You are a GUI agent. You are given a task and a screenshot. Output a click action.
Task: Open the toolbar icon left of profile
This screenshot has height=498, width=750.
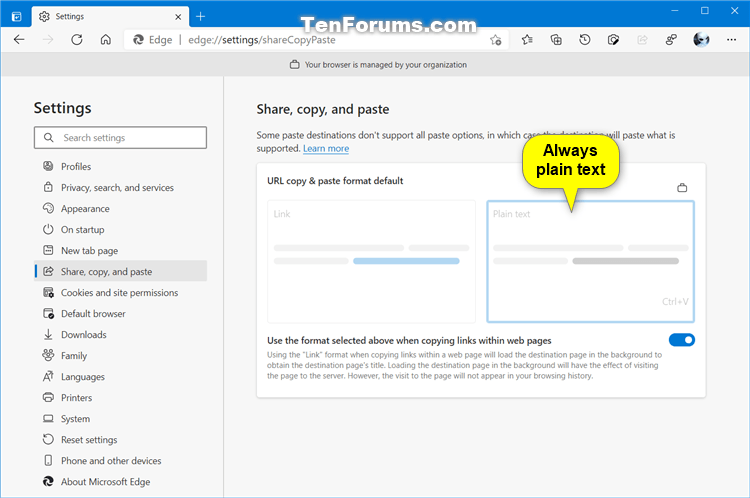[671, 40]
